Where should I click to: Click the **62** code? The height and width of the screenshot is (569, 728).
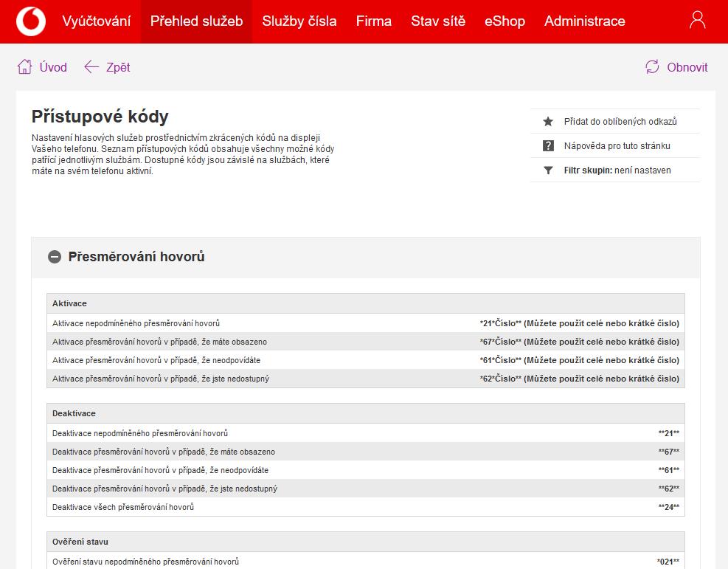pos(668,489)
